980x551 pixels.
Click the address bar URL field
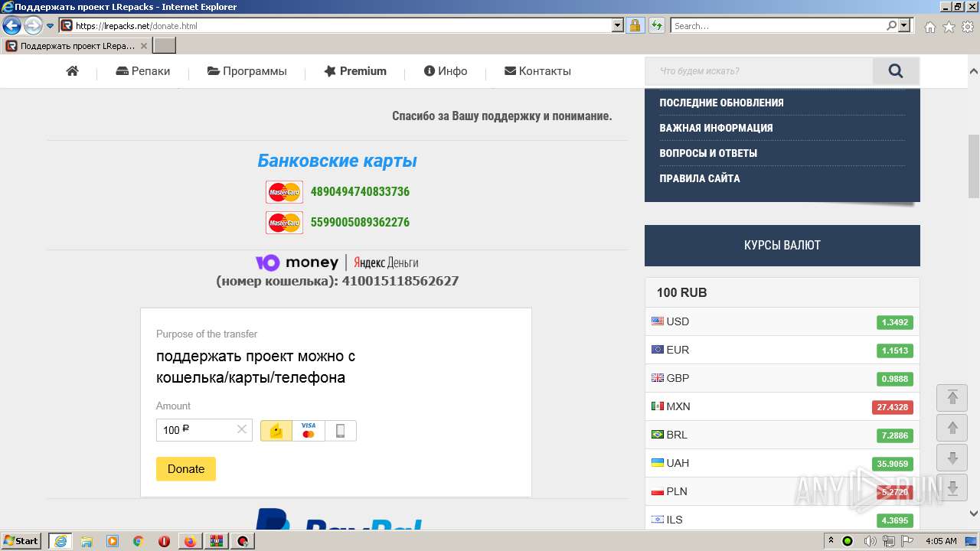pos(342,26)
